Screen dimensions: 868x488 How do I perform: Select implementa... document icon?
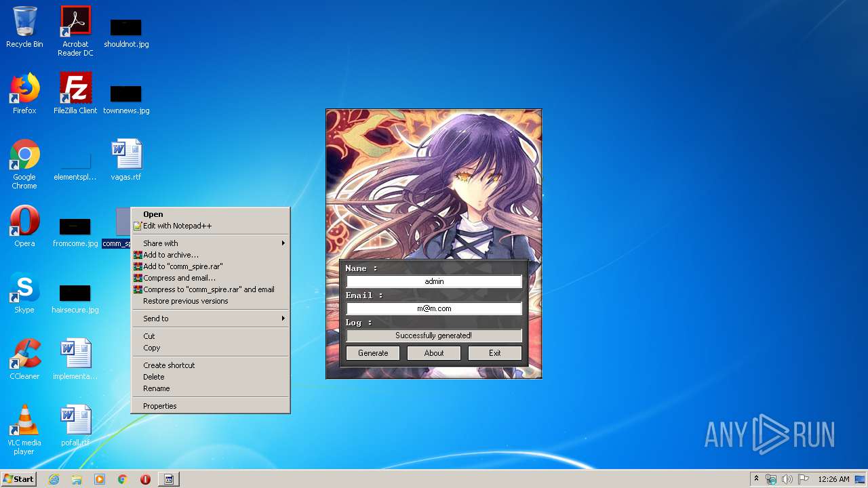(75, 359)
